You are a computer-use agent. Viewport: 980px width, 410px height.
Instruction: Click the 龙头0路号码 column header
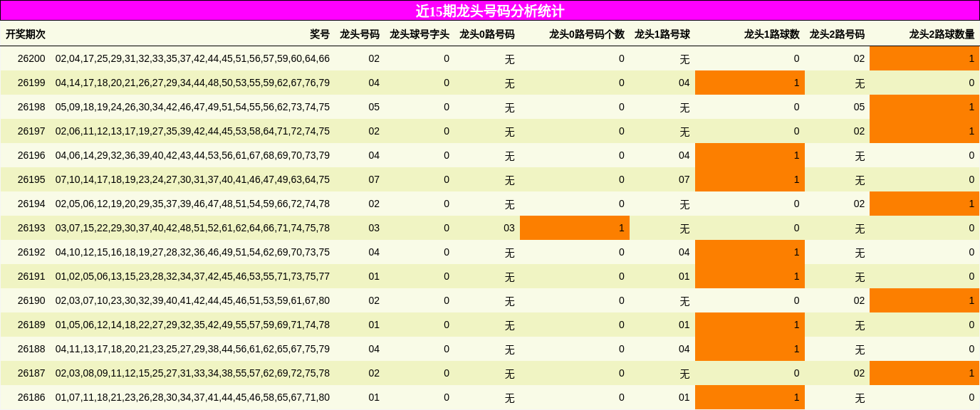click(x=487, y=34)
